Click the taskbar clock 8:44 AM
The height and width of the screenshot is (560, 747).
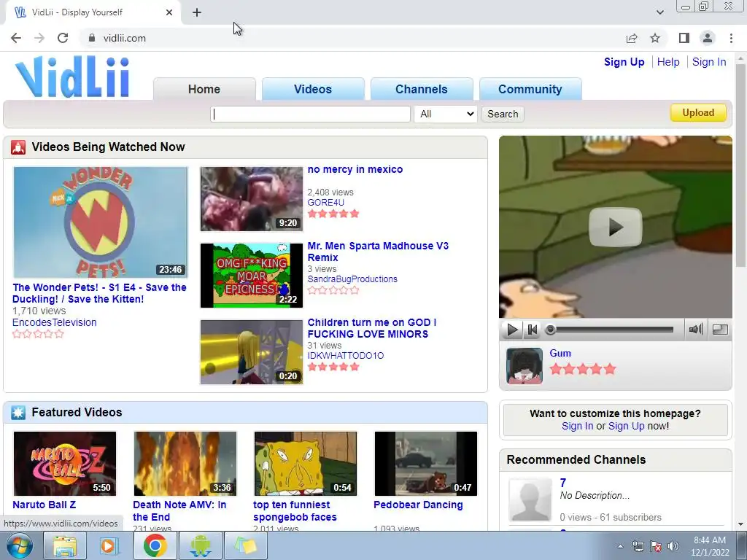[x=710, y=540]
